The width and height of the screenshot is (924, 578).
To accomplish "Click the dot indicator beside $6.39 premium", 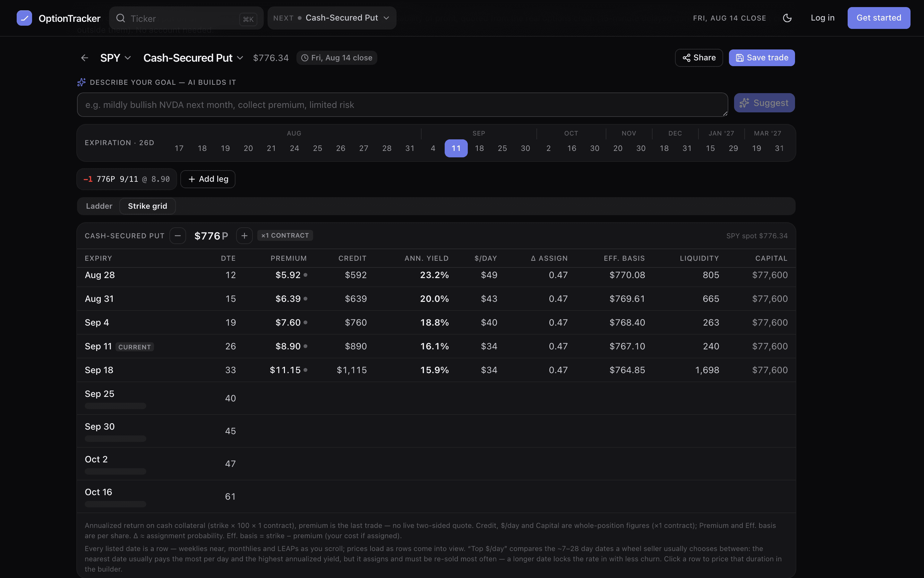I will click(305, 299).
